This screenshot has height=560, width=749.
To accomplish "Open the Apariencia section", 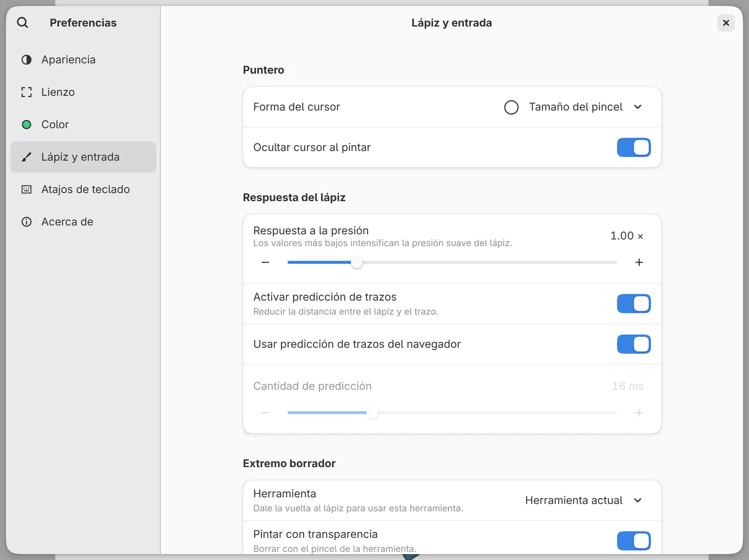I will coord(83,60).
